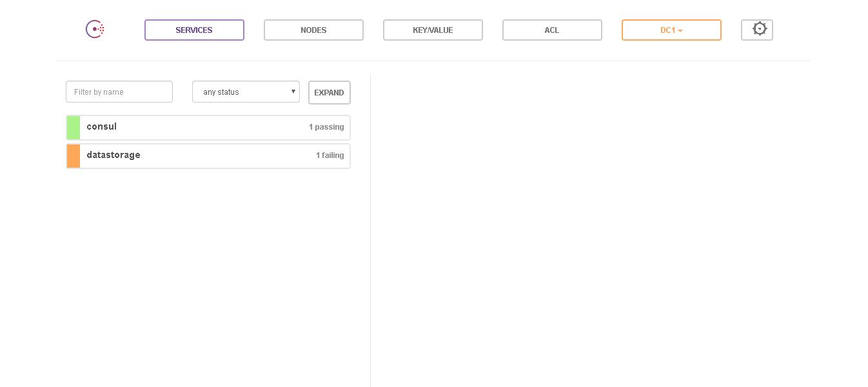The image size is (868, 387).
Task: Switch to the Nodes tab
Action: [x=313, y=30]
